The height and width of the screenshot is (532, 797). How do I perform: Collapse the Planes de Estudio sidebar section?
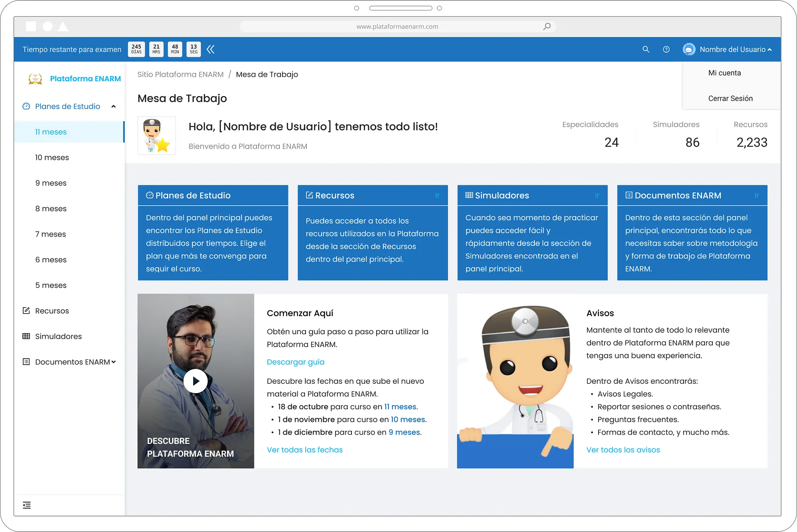[x=114, y=106]
